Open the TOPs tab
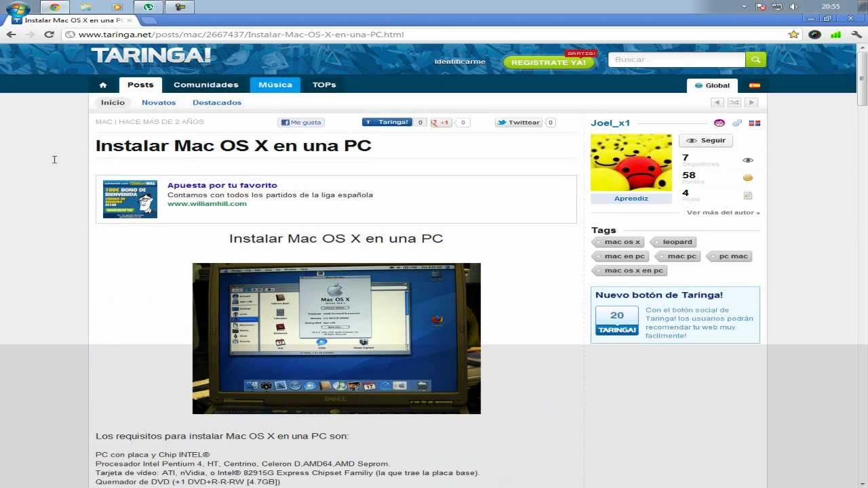 tap(324, 85)
